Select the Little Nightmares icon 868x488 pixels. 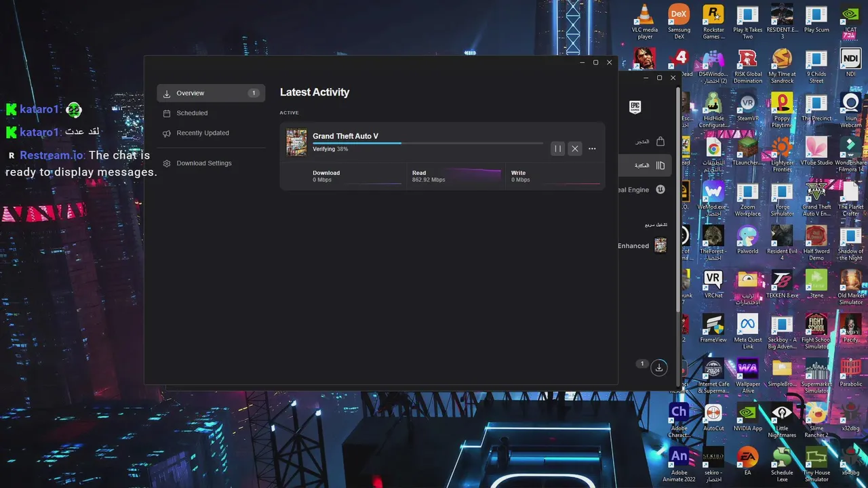point(782,420)
